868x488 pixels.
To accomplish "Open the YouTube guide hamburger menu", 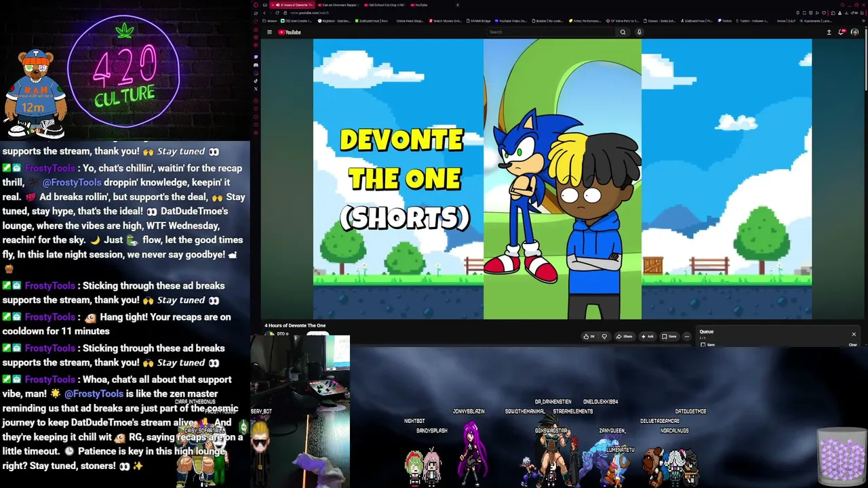I will pos(269,32).
